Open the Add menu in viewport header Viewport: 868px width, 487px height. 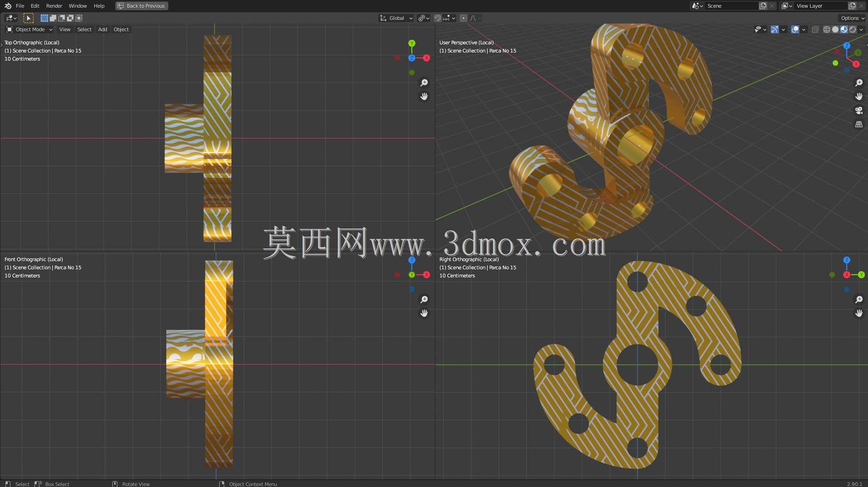[103, 29]
